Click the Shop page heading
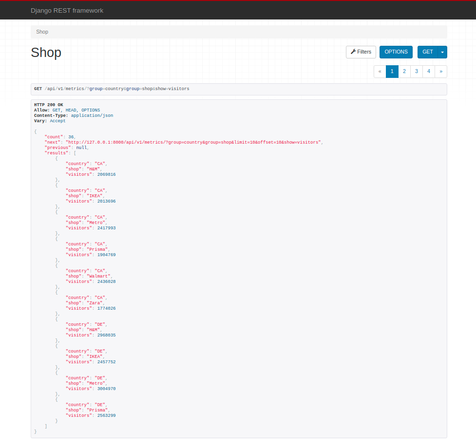This screenshot has width=476, height=448. (x=46, y=53)
